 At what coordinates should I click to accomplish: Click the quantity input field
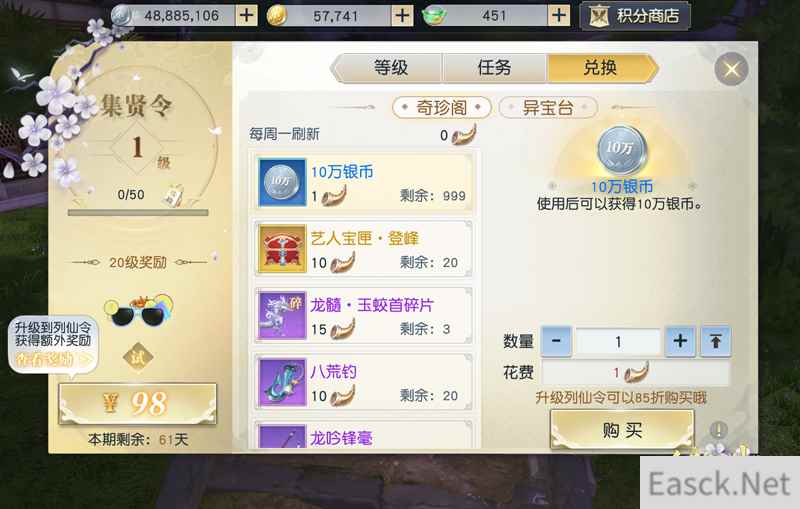point(618,342)
